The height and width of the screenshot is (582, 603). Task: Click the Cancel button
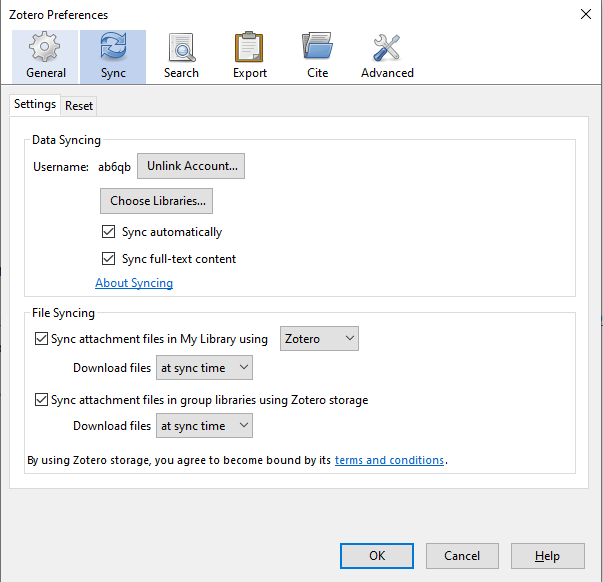[x=462, y=556]
